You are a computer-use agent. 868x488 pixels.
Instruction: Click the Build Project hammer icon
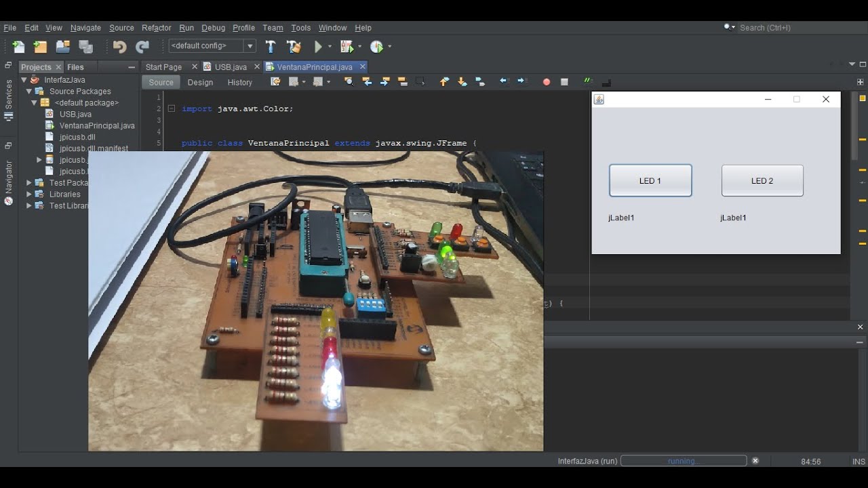271,47
